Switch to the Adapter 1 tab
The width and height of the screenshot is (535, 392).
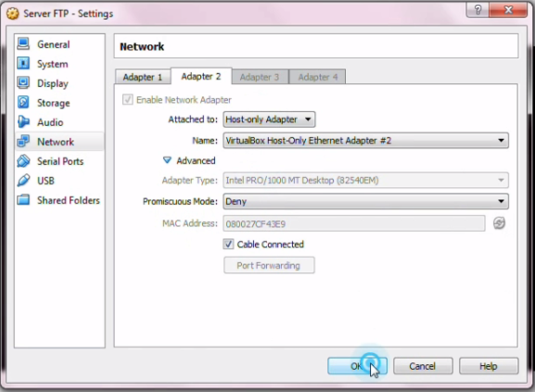coord(143,77)
